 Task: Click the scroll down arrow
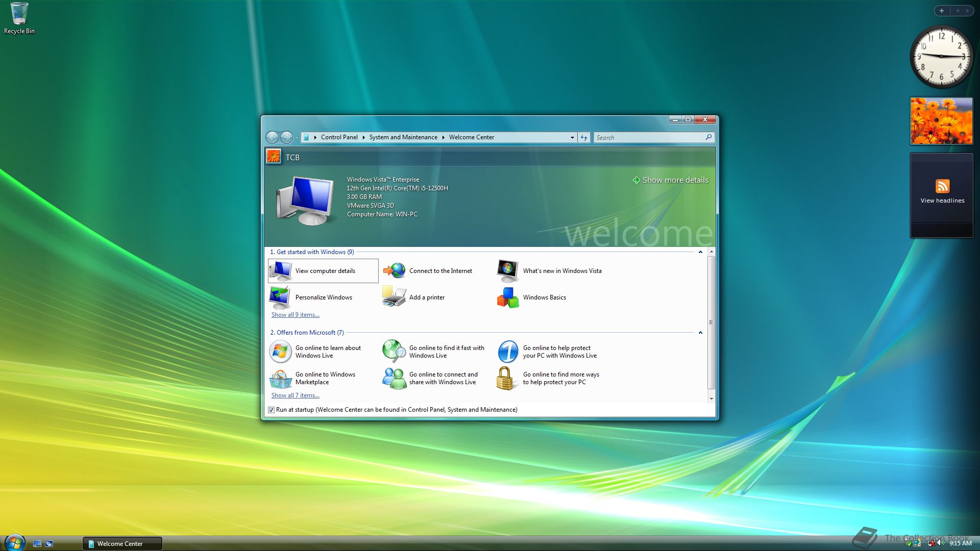(711, 398)
